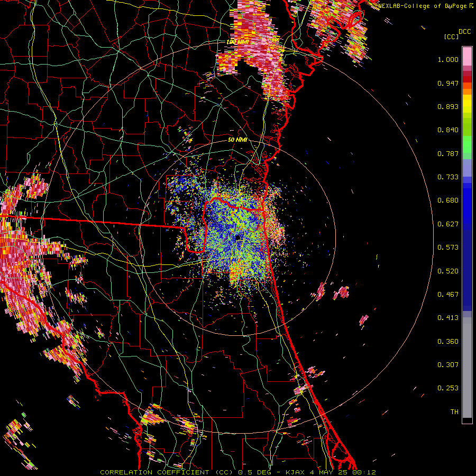Screen dimensions: 476x476
Task: Select the 0.680 scale value
Action: (x=448, y=200)
